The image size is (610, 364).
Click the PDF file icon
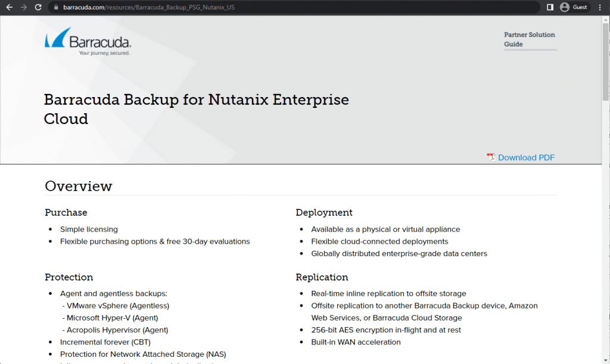[491, 157]
